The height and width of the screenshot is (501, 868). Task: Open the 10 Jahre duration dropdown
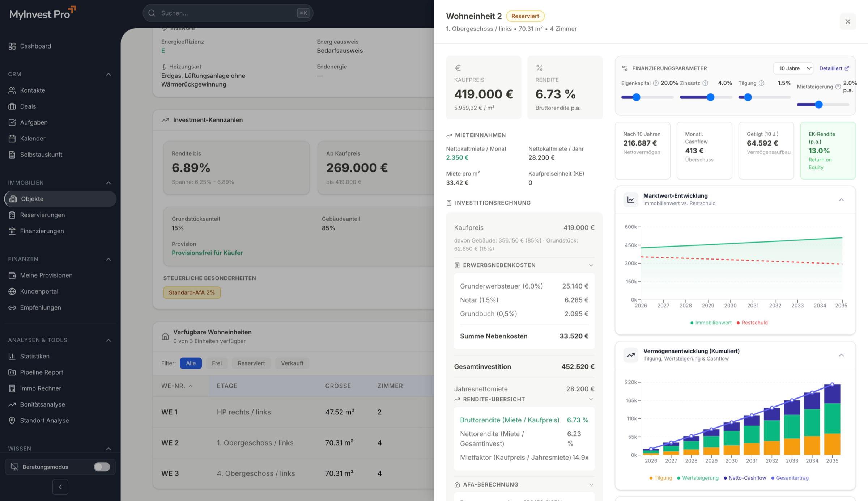click(x=793, y=68)
